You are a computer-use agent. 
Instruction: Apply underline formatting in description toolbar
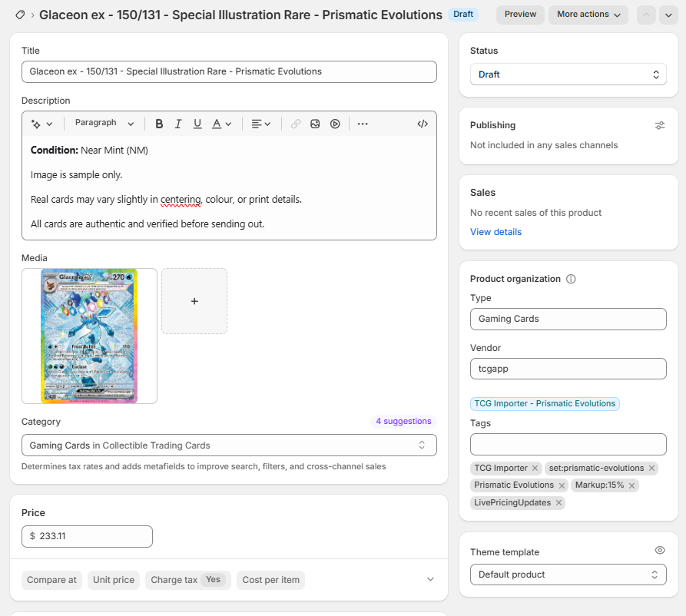click(197, 124)
